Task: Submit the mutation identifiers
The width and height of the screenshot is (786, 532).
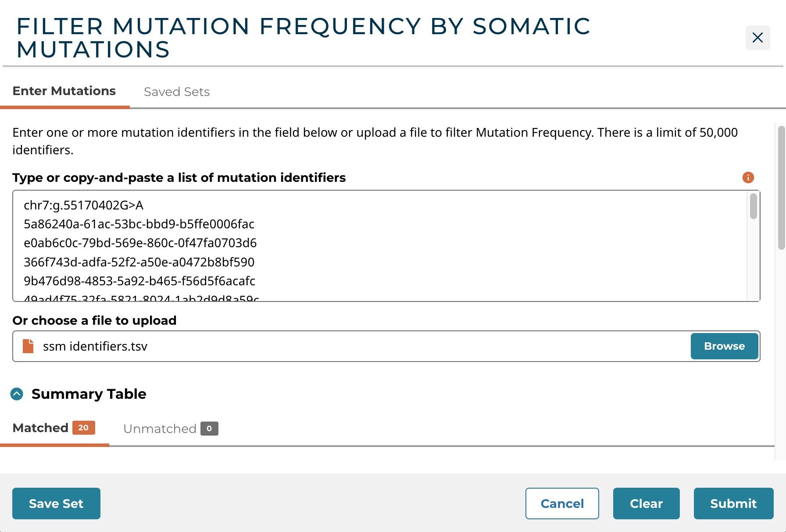Action: [733, 504]
